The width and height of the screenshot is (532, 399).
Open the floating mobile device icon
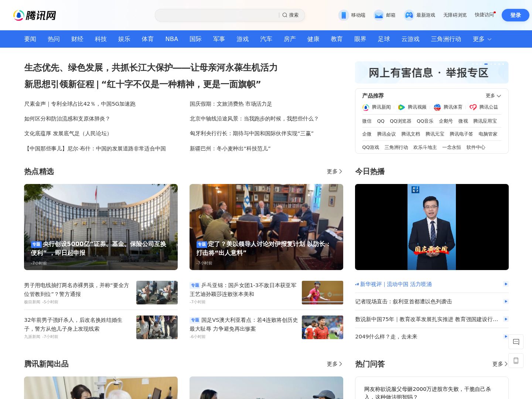point(516,361)
